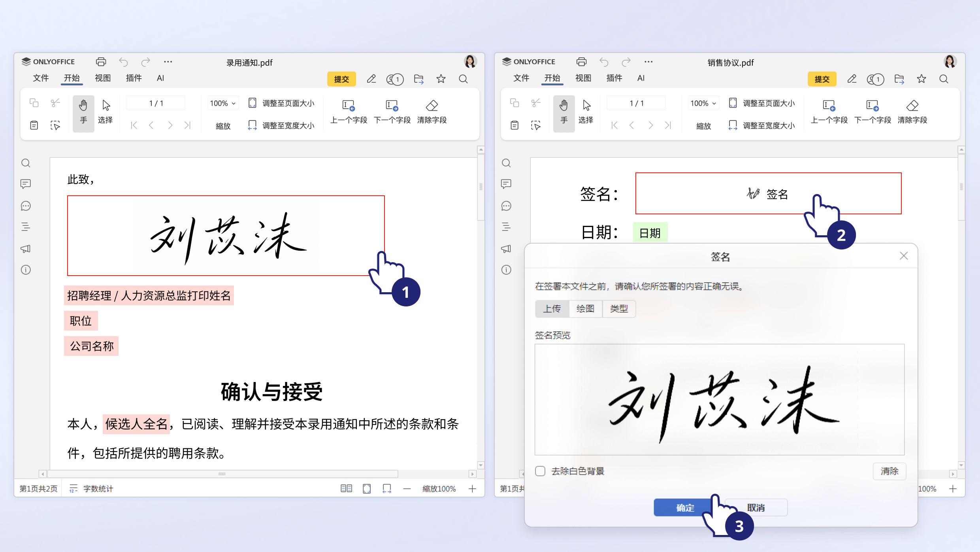Click 职位 form field in 录用通知.pdf
Image resolution: width=980 pixels, height=552 pixels.
(81, 321)
